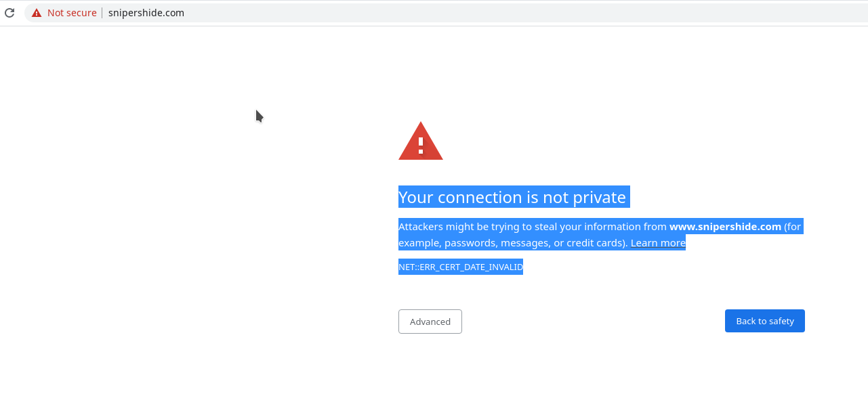868x419 pixels.
Task: Focus the snipershide.com URL in address bar
Action: [146, 13]
